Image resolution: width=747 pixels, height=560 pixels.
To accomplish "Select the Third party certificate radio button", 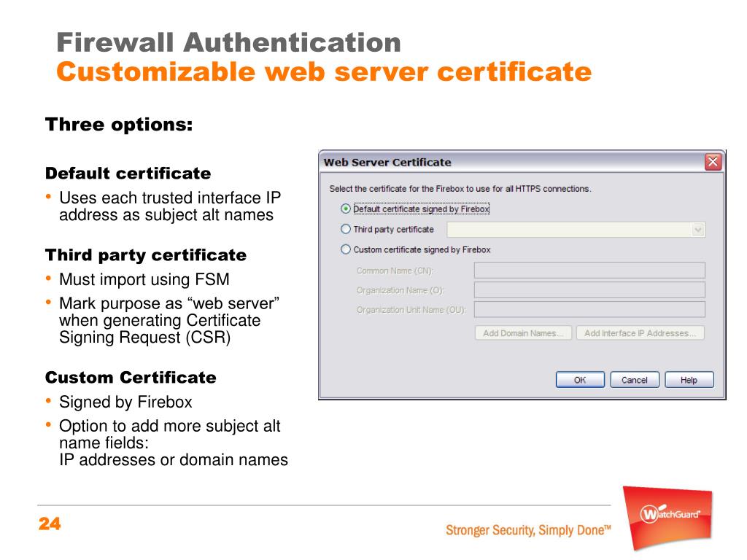I will [x=346, y=229].
